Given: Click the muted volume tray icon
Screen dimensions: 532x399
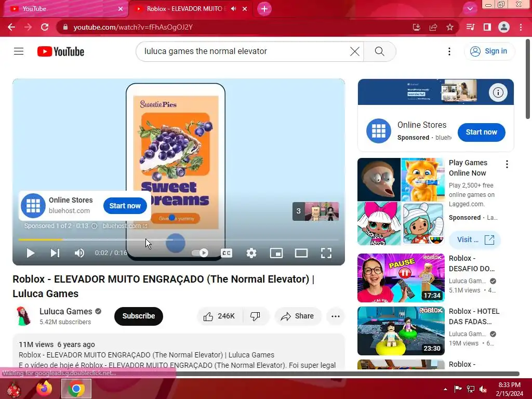Looking at the screenshot, I should [x=483, y=389].
